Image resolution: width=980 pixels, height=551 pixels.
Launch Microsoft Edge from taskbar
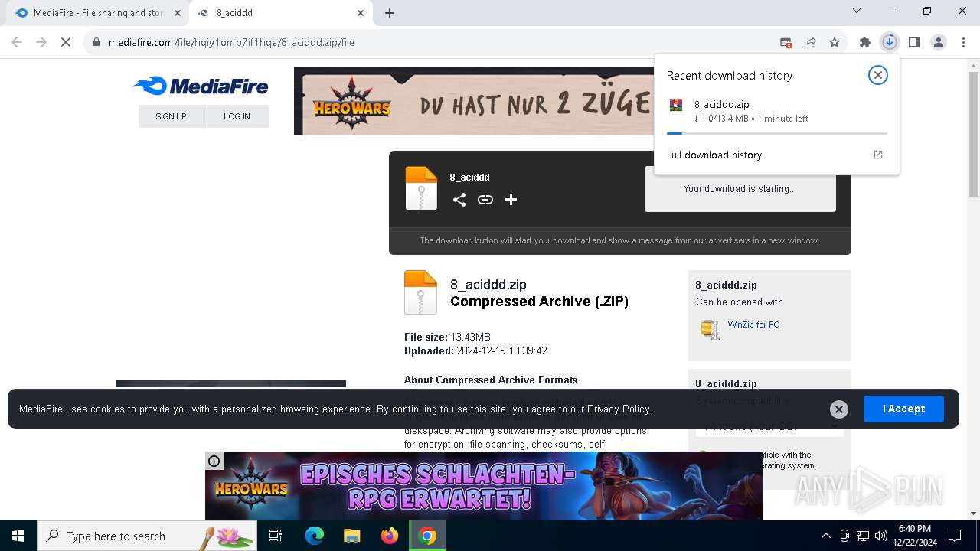pyautogui.click(x=315, y=536)
